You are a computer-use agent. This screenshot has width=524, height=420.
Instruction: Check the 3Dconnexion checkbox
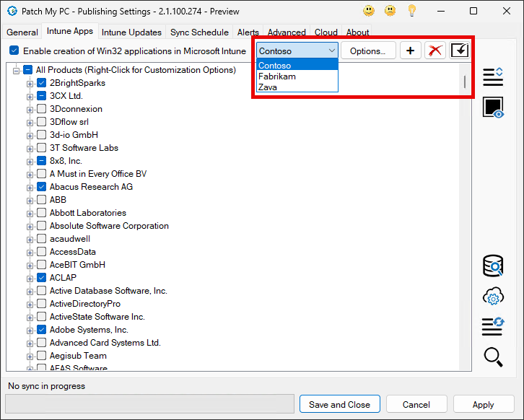tap(41, 108)
